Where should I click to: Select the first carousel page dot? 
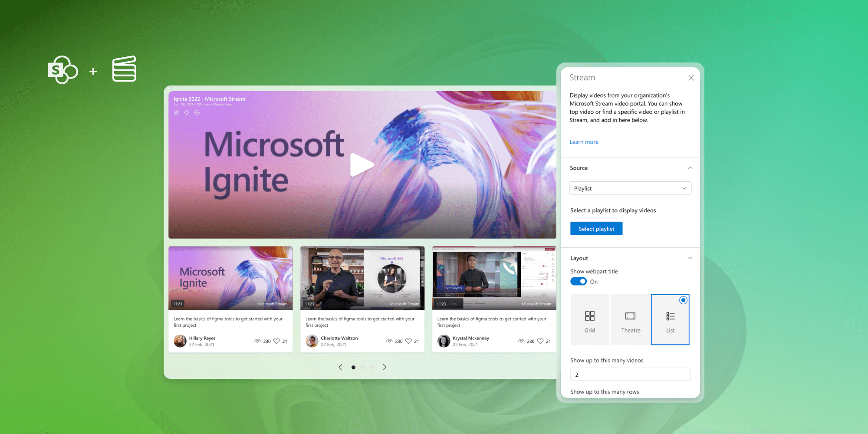[x=353, y=367]
